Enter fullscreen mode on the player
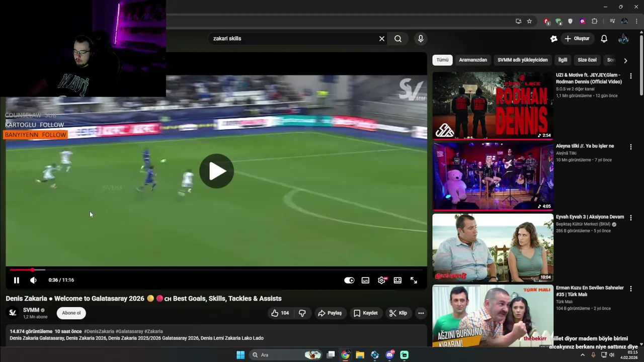 [414, 280]
